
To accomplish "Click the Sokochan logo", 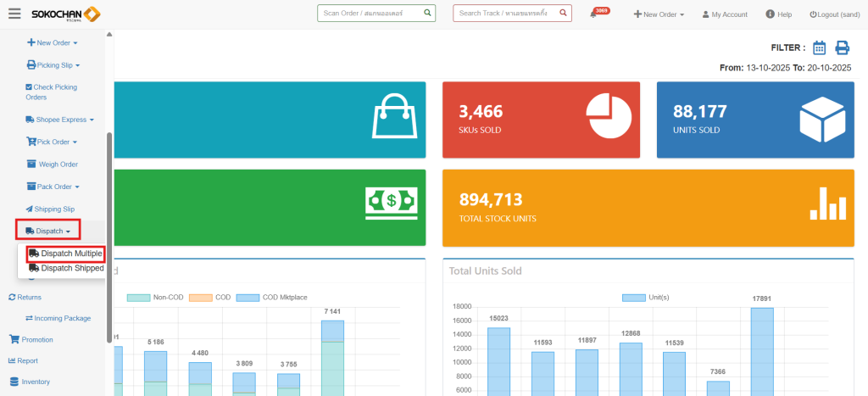I will click(66, 14).
